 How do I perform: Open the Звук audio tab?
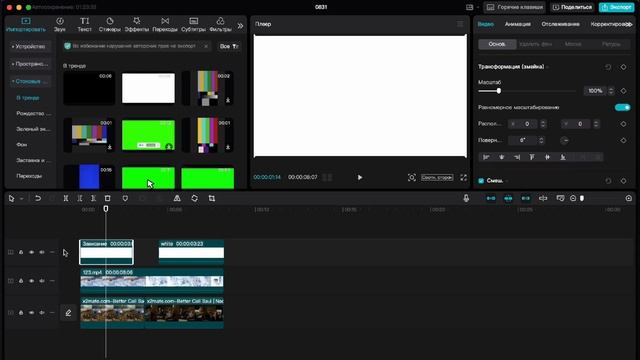(60, 24)
